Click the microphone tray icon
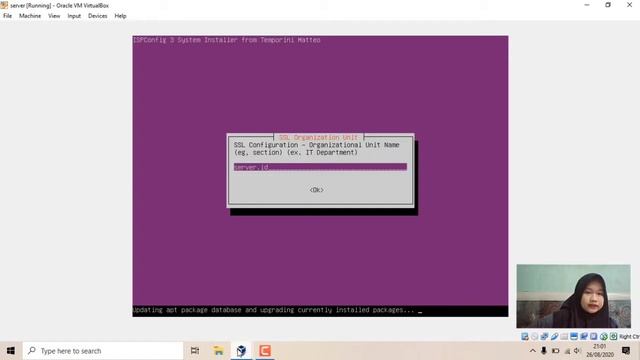This screenshot has width=640, height=360. pos(544,351)
